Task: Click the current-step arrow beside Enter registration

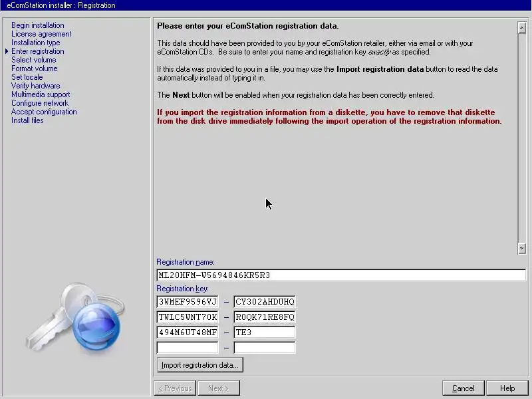Action: [x=7, y=51]
